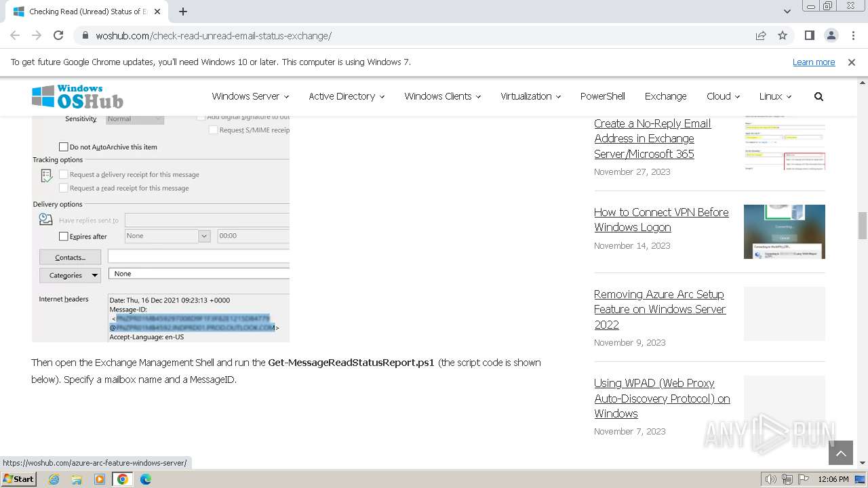Viewport: 868px width, 488px height.
Task: Click the Categories None field
Action: pyautogui.click(x=199, y=274)
